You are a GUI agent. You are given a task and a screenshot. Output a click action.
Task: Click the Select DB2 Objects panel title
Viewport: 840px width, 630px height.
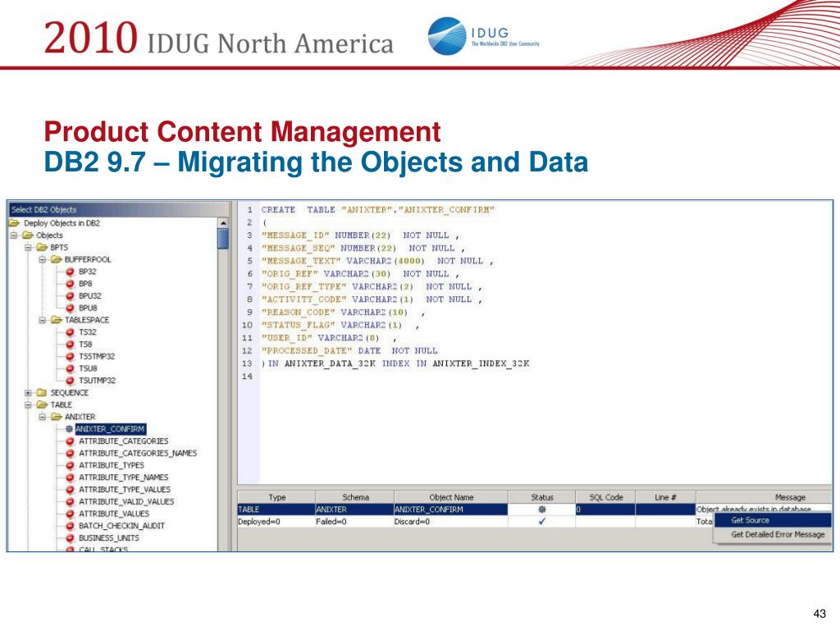coord(43,209)
